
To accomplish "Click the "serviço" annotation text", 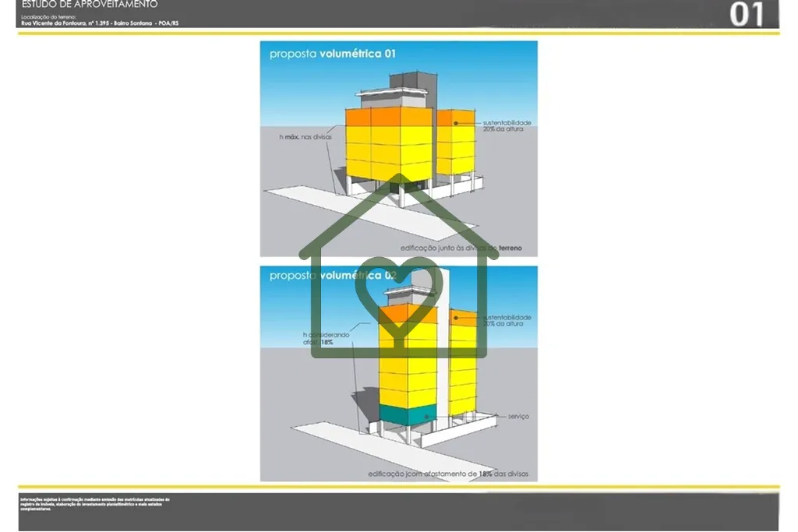I will pos(518,416).
